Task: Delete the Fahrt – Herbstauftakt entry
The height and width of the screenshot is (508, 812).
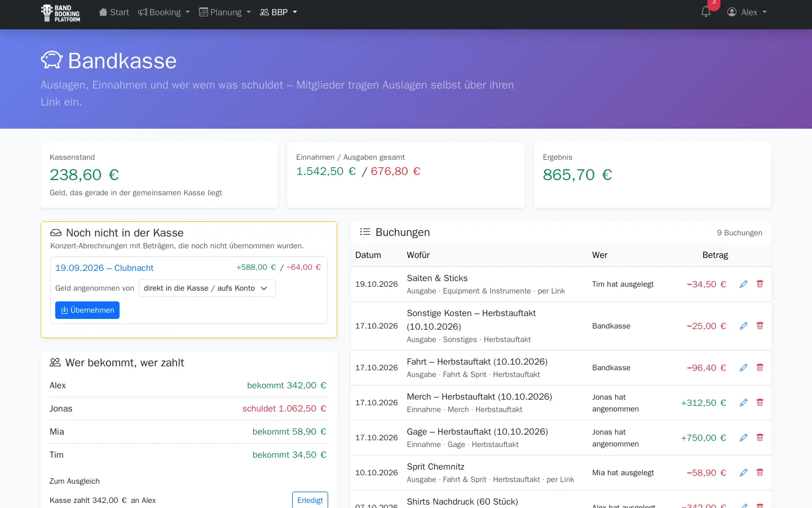Action: click(760, 367)
